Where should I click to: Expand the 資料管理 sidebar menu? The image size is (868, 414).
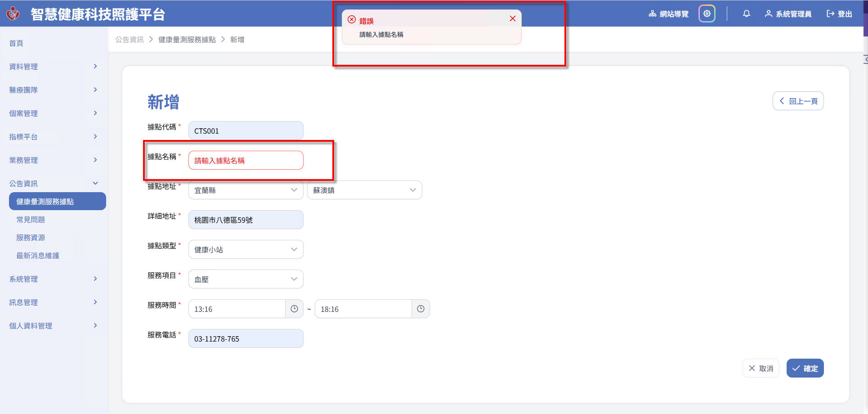pyautogui.click(x=53, y=67)
